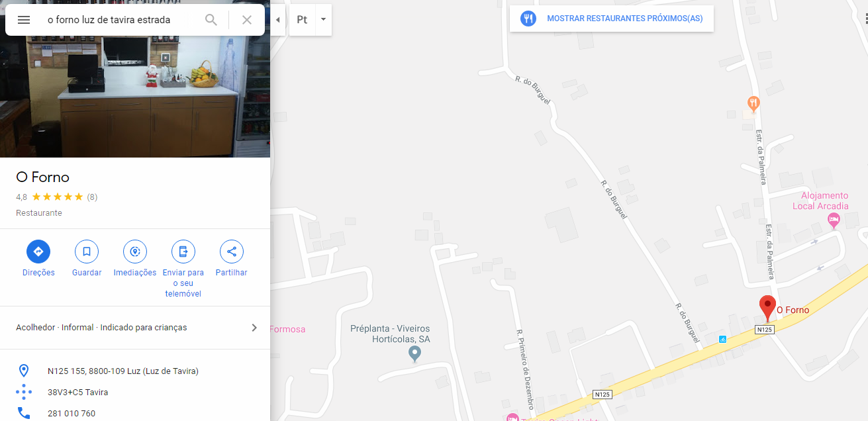Click the search magnifier icon
The image size is (868, 421).
point(211,20)
